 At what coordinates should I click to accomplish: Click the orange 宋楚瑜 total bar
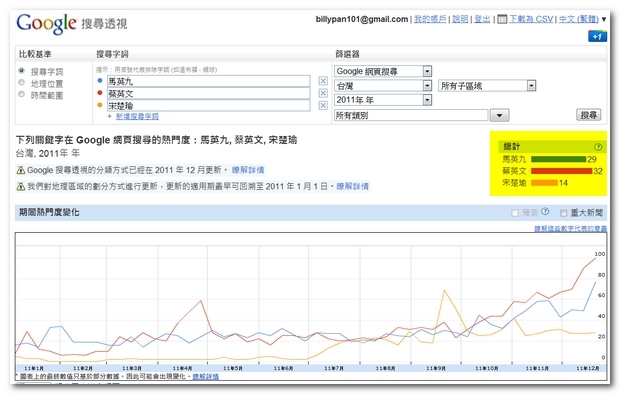(544, 183)
